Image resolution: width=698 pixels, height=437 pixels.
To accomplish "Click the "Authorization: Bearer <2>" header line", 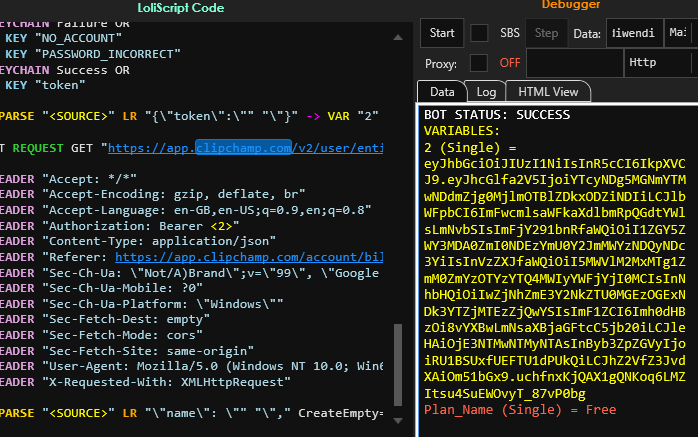I will pyautogui.click(x=119, y=226).
